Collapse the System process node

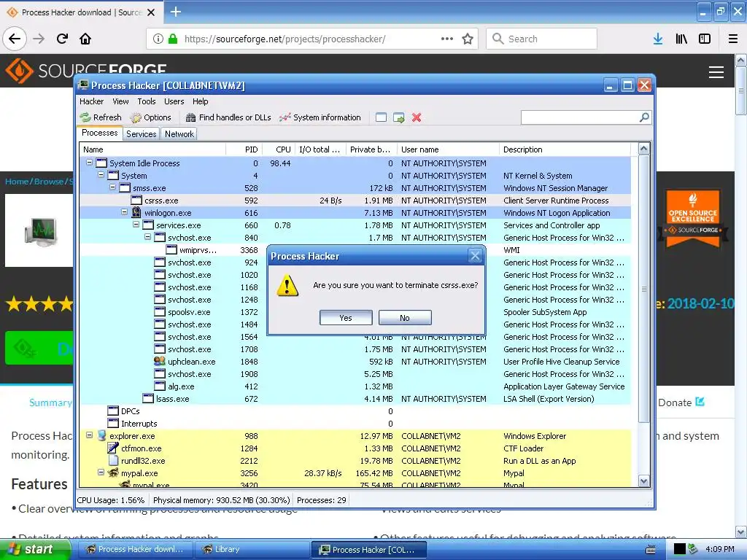click(101, 175)
